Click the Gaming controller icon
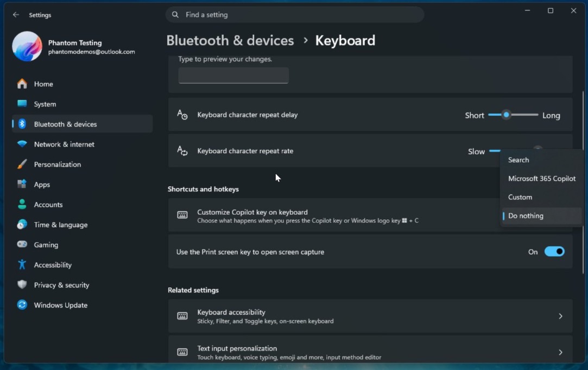The image size is (588, 370). click(x=22, y=244)
